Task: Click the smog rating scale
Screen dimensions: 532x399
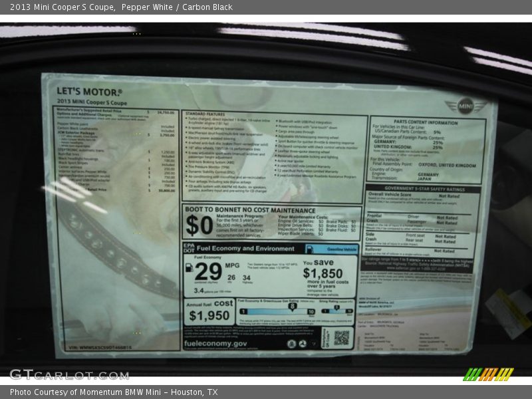Action: pyautogui.click(x=337, y=311)
